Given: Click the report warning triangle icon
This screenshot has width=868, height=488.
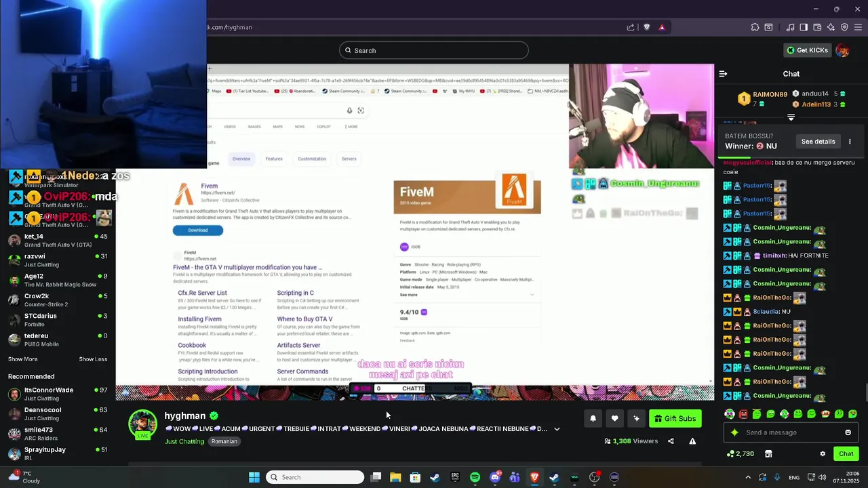Looking at the screenshot, I should point(692,441).
